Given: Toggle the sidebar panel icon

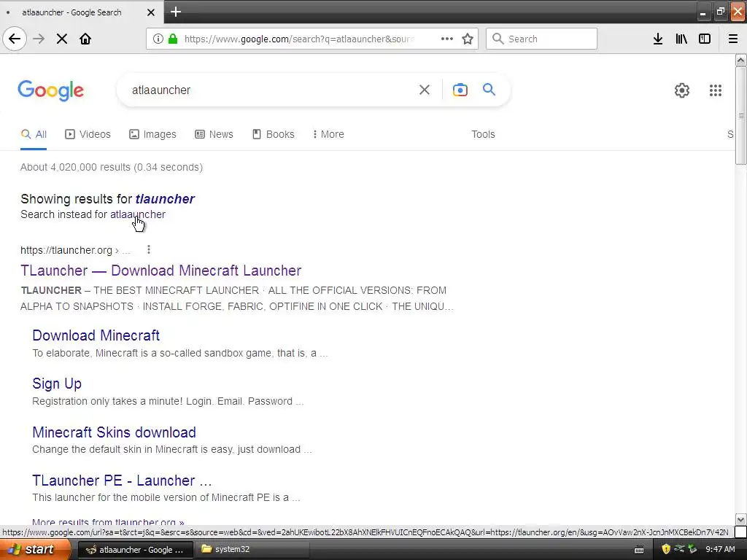Looking at the screenshot, I should click(x=705, y=39).
